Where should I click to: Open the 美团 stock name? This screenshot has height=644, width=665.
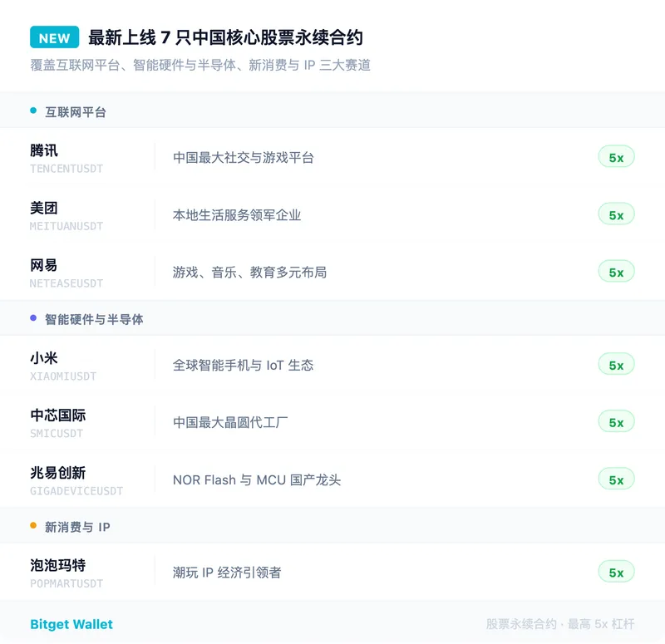click(x=44, y=208)
